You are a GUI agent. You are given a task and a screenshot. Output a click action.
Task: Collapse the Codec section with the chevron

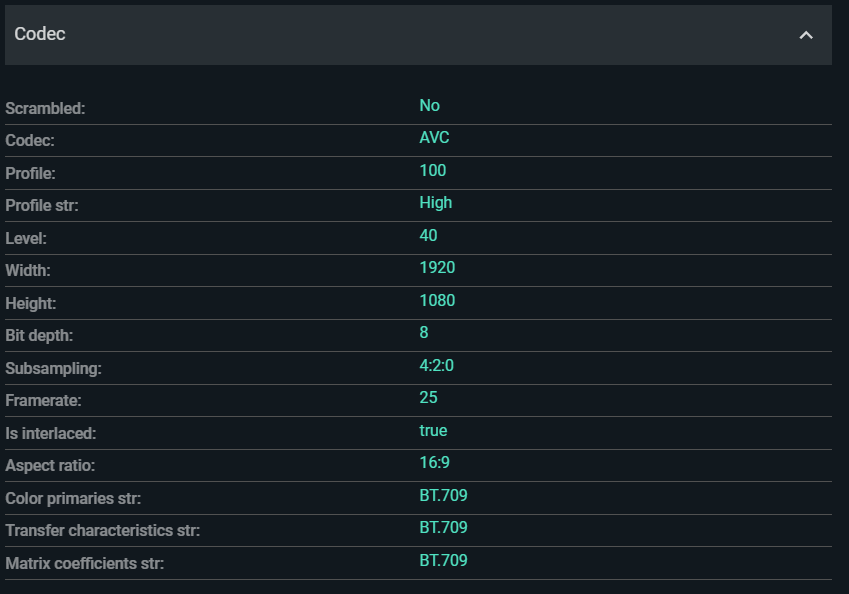[x=806, y=35]
